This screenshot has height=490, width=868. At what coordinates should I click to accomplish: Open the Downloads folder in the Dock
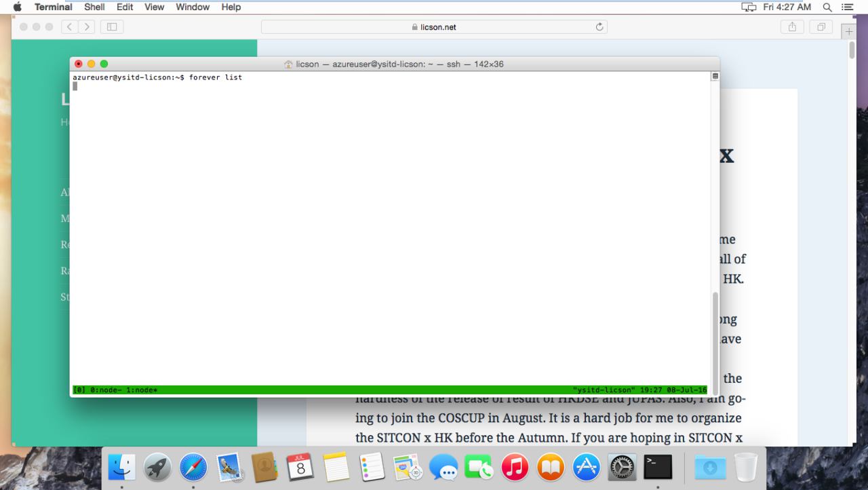(709, 467)
